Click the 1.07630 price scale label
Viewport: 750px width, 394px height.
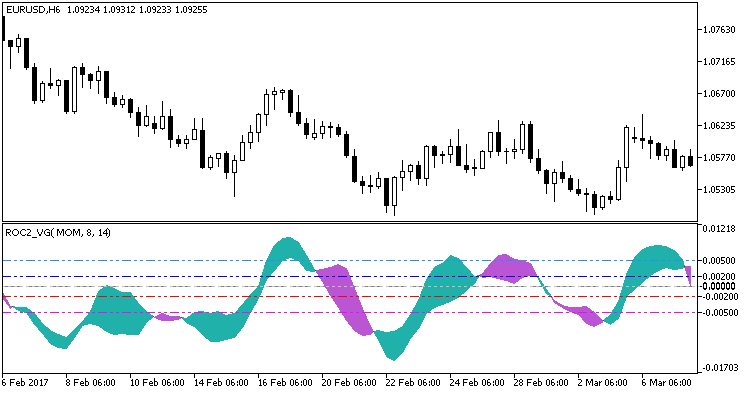(x=719, y=30)
